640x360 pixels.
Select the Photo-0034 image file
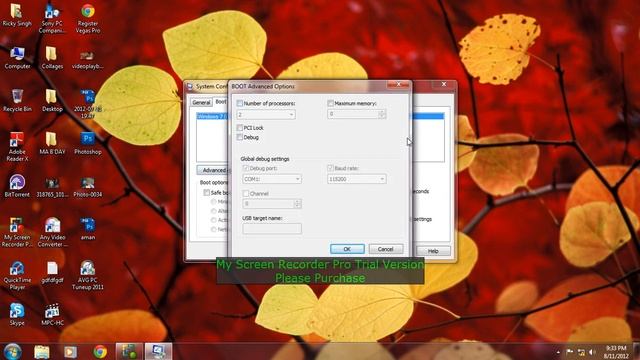[x=88, y=187]
